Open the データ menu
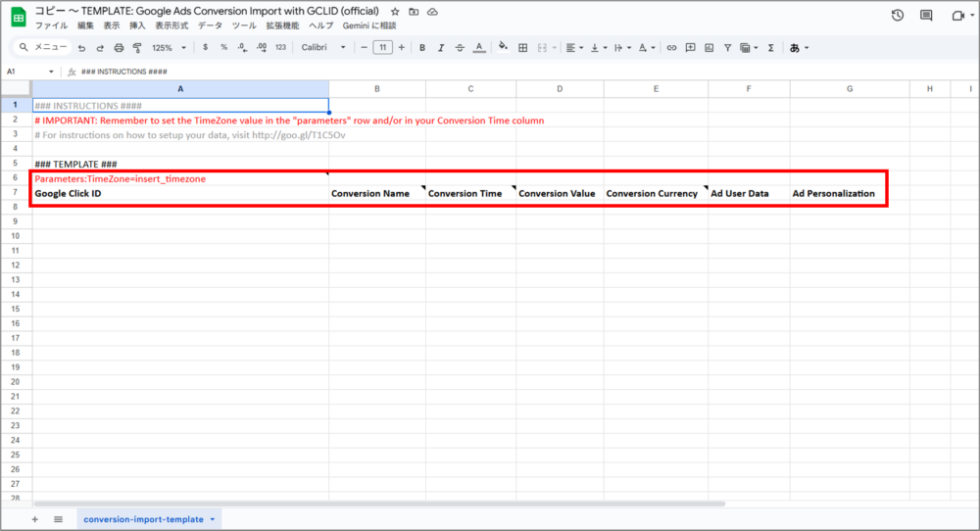Screen dimensions: 980x531 coord(210,25)
